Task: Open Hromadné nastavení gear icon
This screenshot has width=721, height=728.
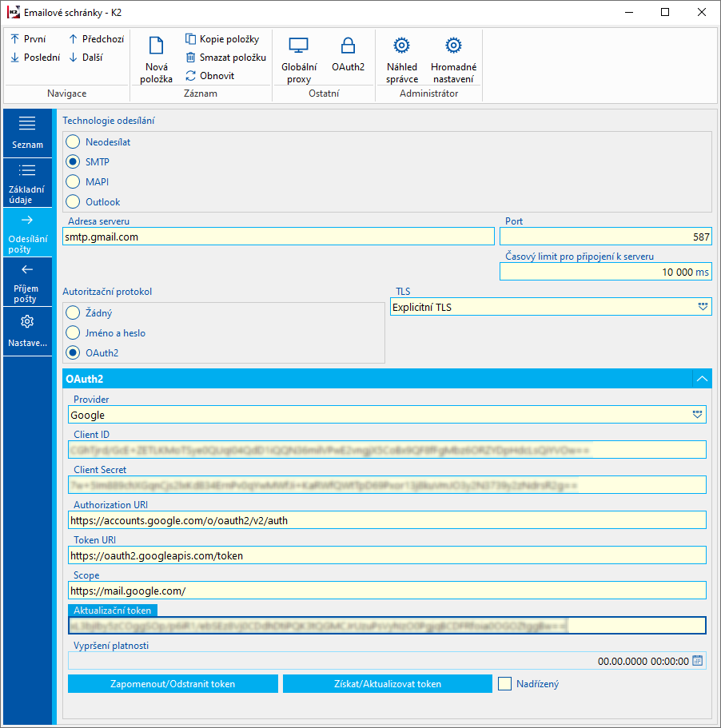Action: pyautogui.click(x=453, y=46)
